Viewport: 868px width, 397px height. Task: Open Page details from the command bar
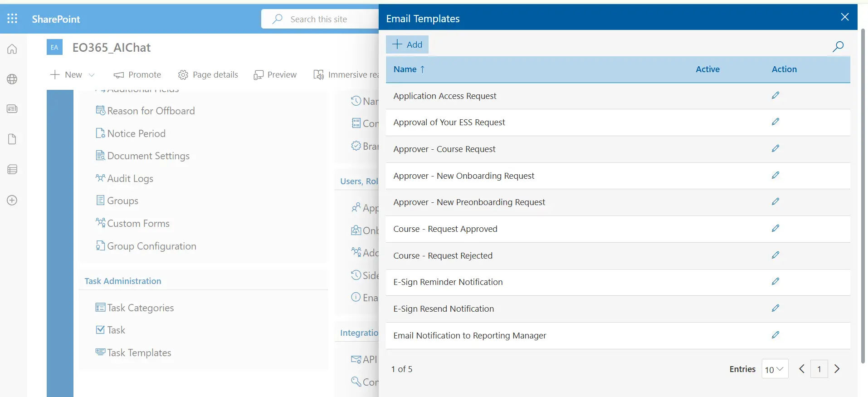tap(208, 75)
